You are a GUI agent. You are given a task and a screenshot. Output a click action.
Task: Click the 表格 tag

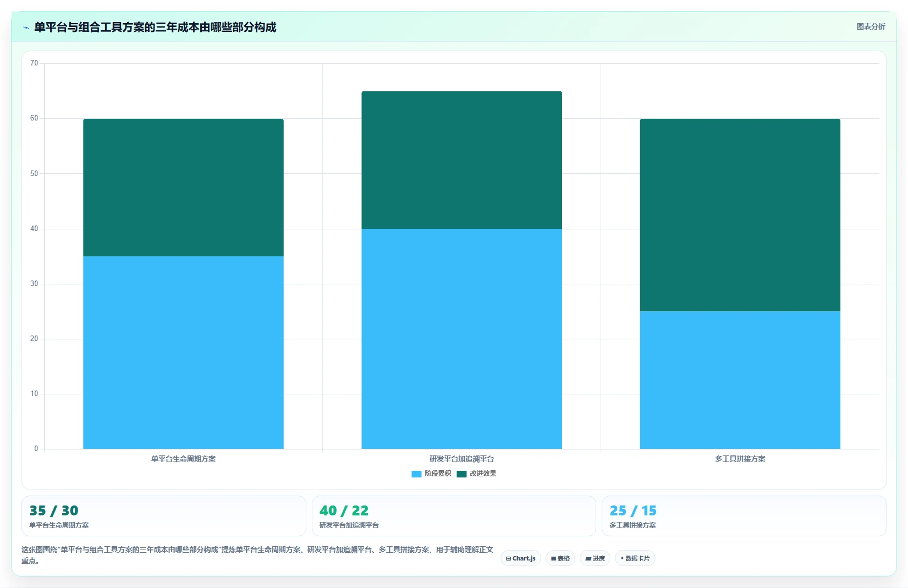[x=560, y=558]
